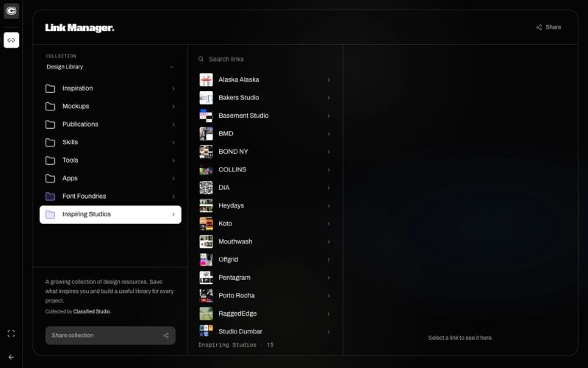Expand Skills folder chevron
The width and height of the screenshot is (588, 368).
pos(173,143)
